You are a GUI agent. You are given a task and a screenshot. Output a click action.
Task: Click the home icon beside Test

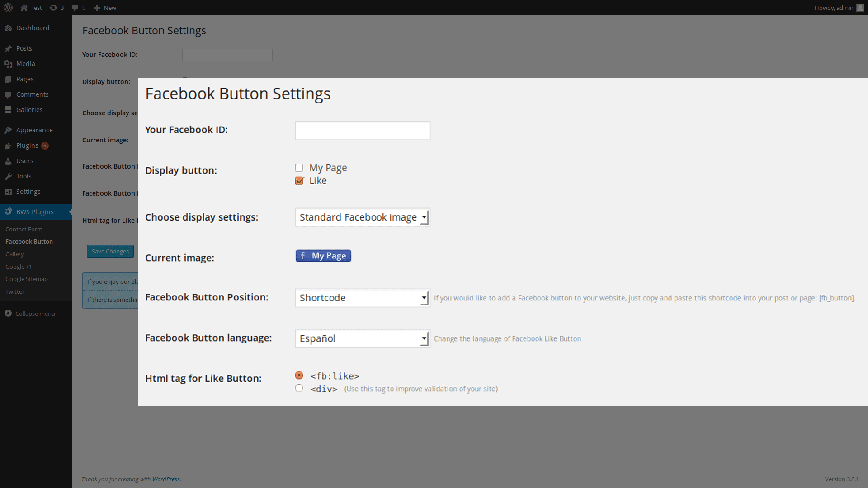pos(24,8)
